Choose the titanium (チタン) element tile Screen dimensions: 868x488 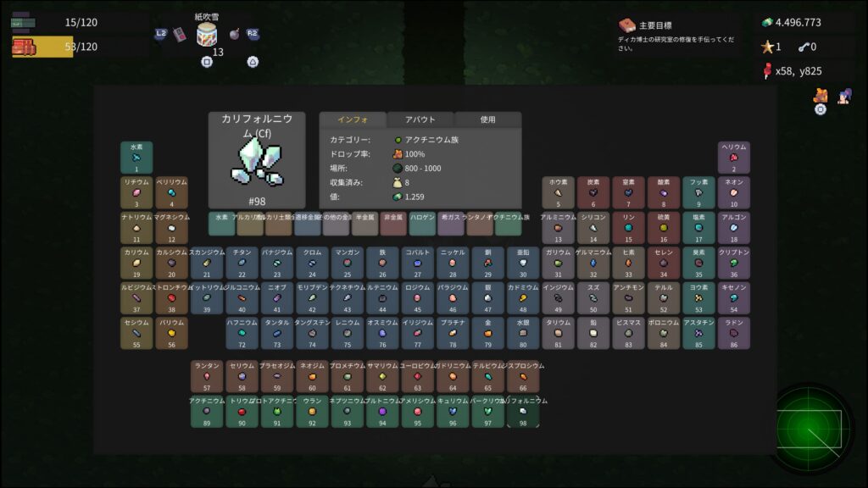coord(242,263)
